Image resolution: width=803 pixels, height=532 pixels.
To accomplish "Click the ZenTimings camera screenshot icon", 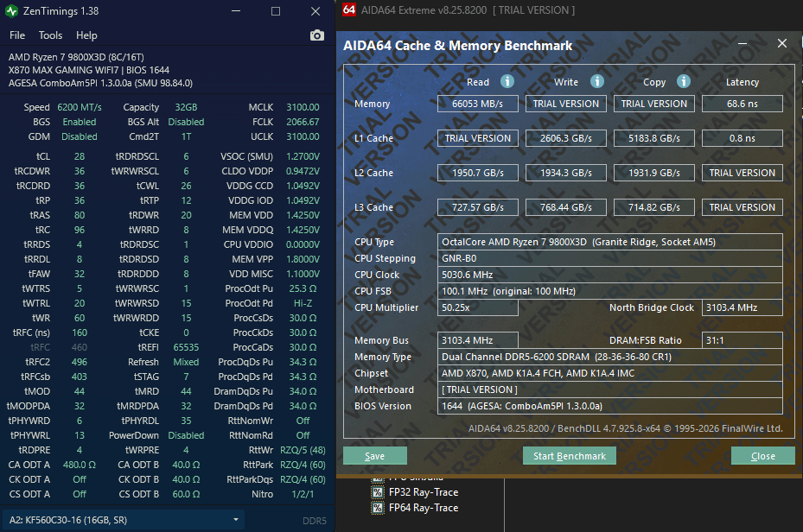I will pyautogui.click(x=317, y=35).
